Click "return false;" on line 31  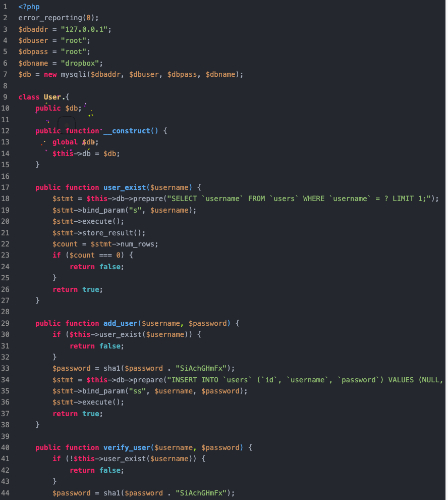point(97,346)
